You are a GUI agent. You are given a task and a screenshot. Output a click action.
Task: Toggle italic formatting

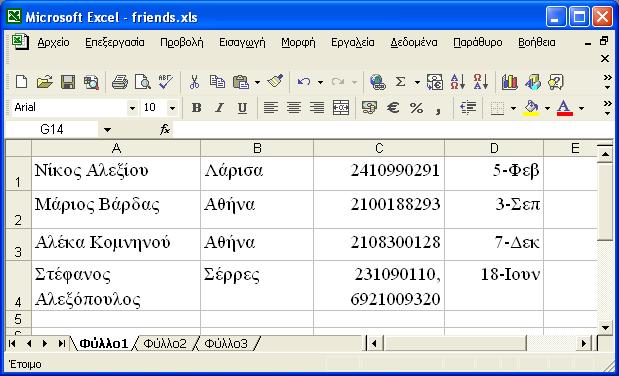click(219, 107)
